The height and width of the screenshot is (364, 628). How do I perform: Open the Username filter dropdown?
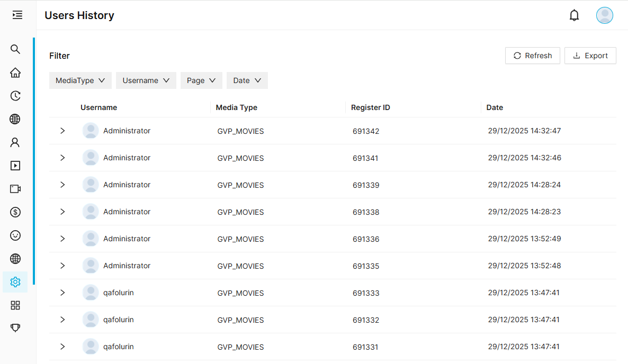pos(146,80)
